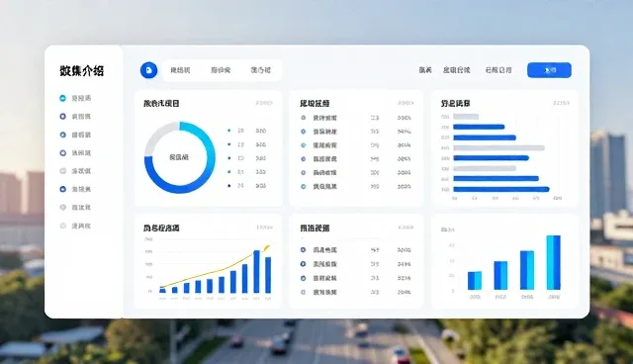633x364 pixels.
Task: Click first row icon in top middle table
Action: click(304, 118)
